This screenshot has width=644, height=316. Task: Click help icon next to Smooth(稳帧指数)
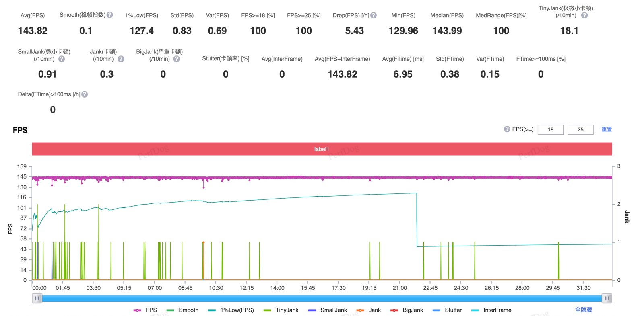point(109,15)
